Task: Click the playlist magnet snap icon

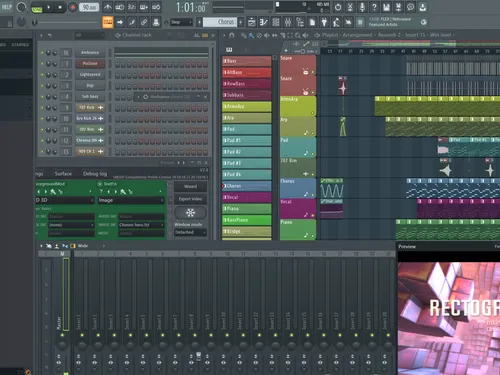Action: point(232,35)
